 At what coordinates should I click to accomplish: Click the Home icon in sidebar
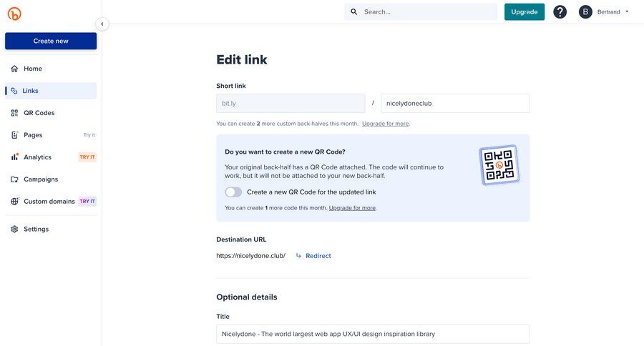pyautogui.click(x=14, y=69)
